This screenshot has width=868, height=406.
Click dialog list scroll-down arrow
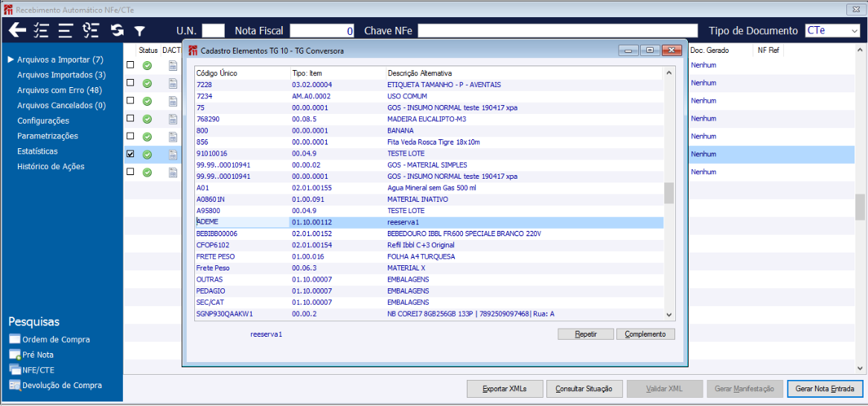(x=668, y=314)
